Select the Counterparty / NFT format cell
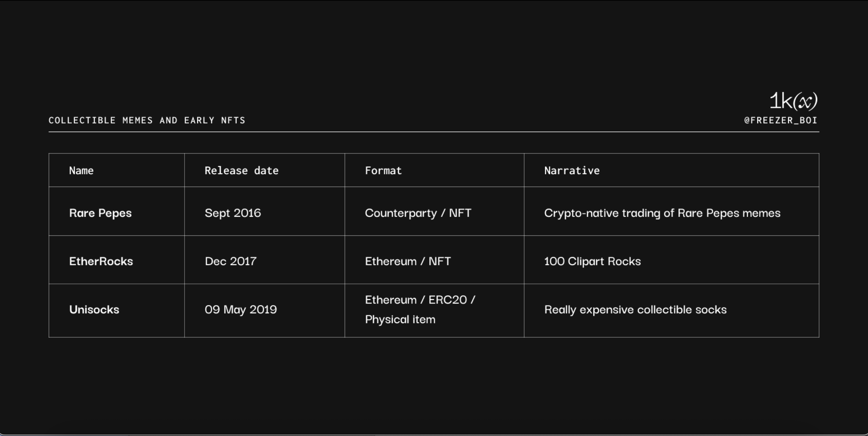Viewport: 868px width, 436px height. (418, 213)
